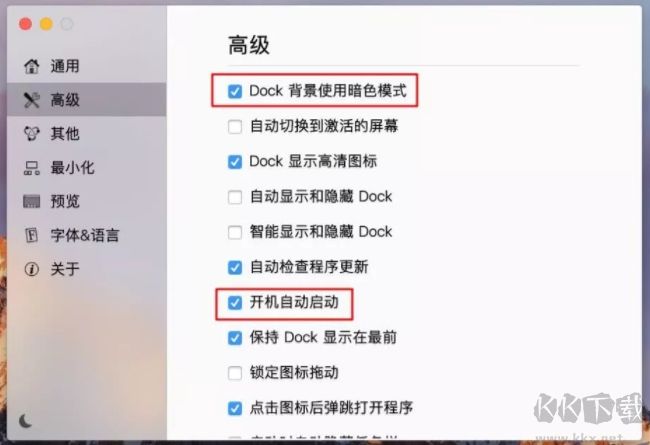Enable 锁定图标拖动 checkbox
This screenshot has width=650, height=445.
tap(235, 373)
